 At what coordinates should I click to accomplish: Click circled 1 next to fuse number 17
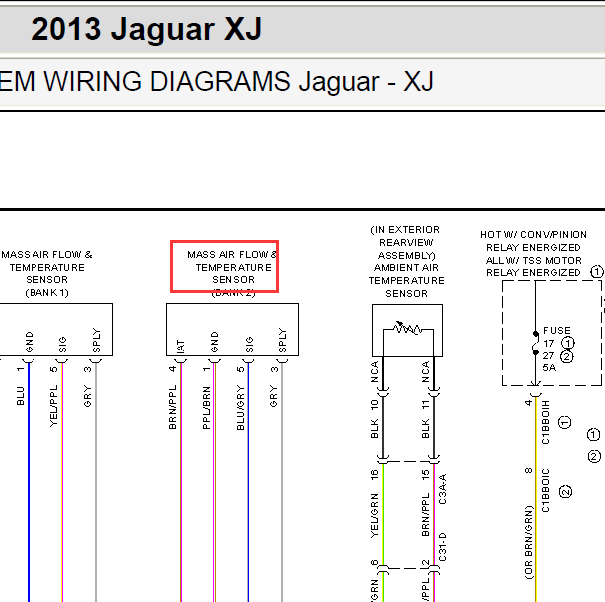click(x=567, y=343)
